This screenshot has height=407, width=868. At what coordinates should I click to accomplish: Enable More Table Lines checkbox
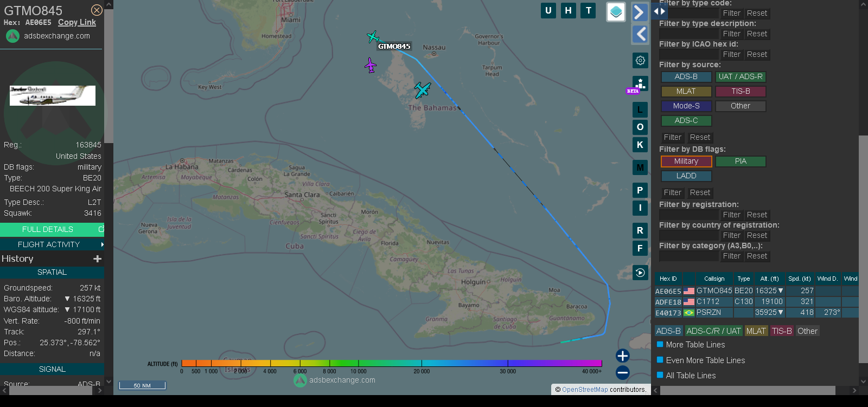click(x=660, y=344)
